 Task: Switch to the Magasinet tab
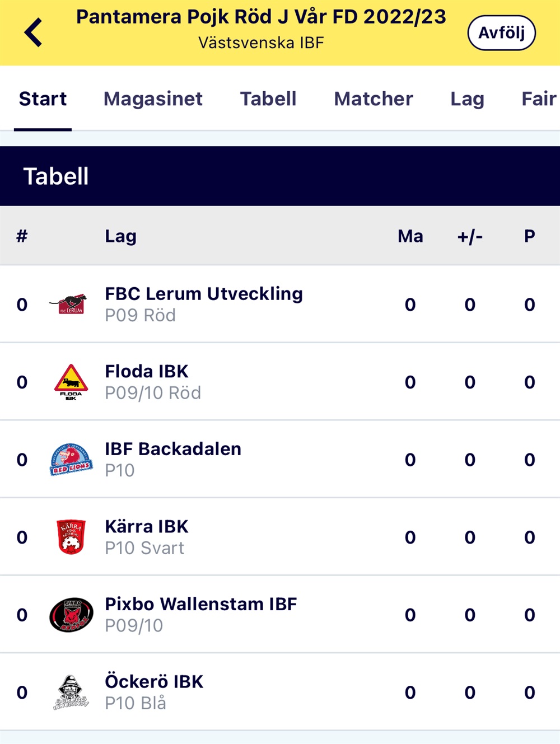pyautogui.click(x=153, y=99)
